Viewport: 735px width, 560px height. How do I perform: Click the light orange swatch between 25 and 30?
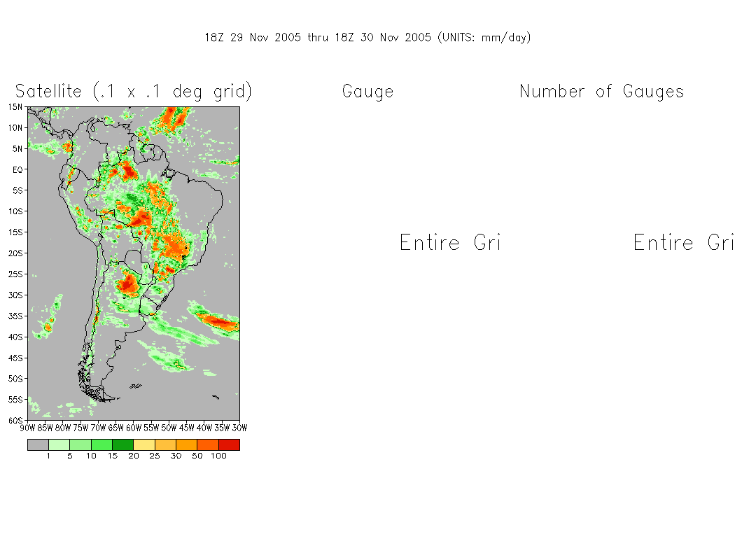tap(165, 444)
